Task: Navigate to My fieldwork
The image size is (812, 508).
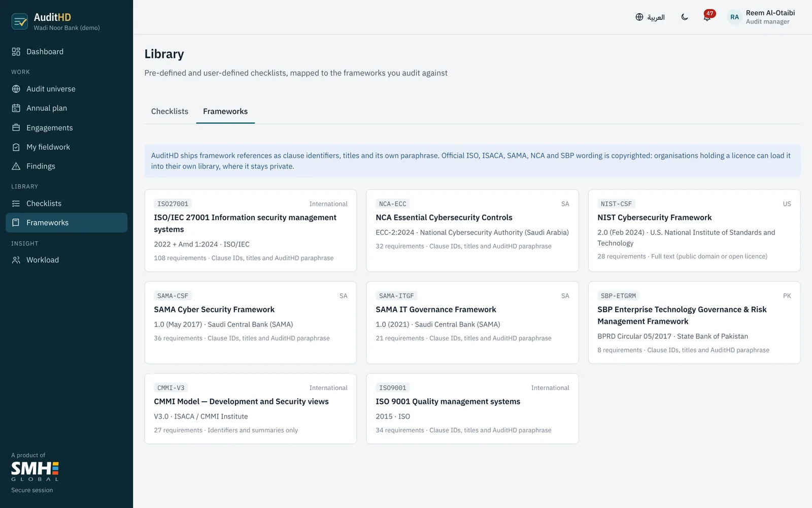Action: pyautogui.click(x=66, y=147)
